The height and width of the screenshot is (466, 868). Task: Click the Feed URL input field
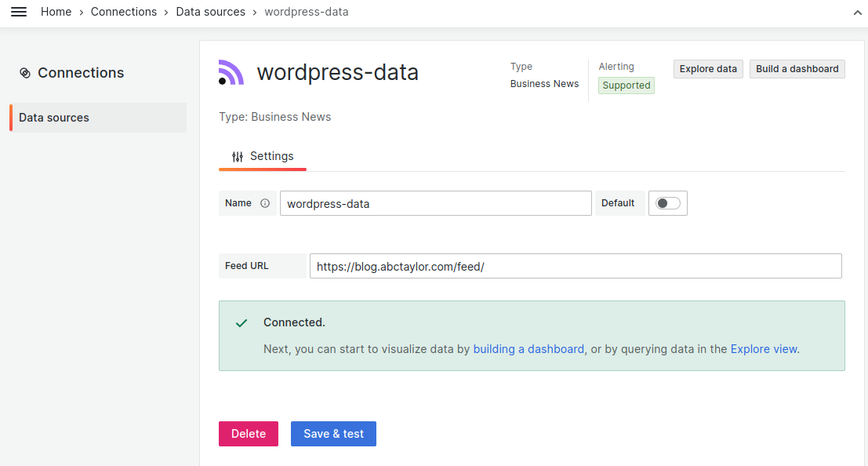tap(576, 266)
